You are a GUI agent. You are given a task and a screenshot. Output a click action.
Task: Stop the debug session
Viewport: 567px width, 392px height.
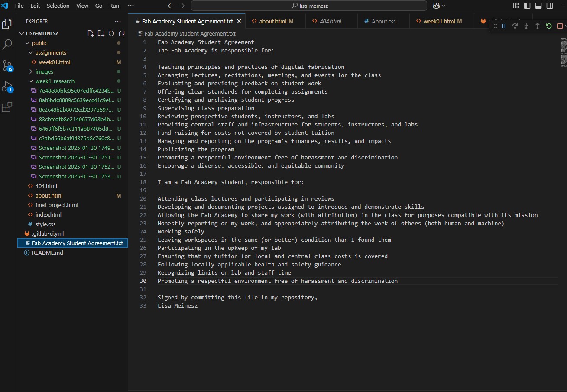(560, 26)
